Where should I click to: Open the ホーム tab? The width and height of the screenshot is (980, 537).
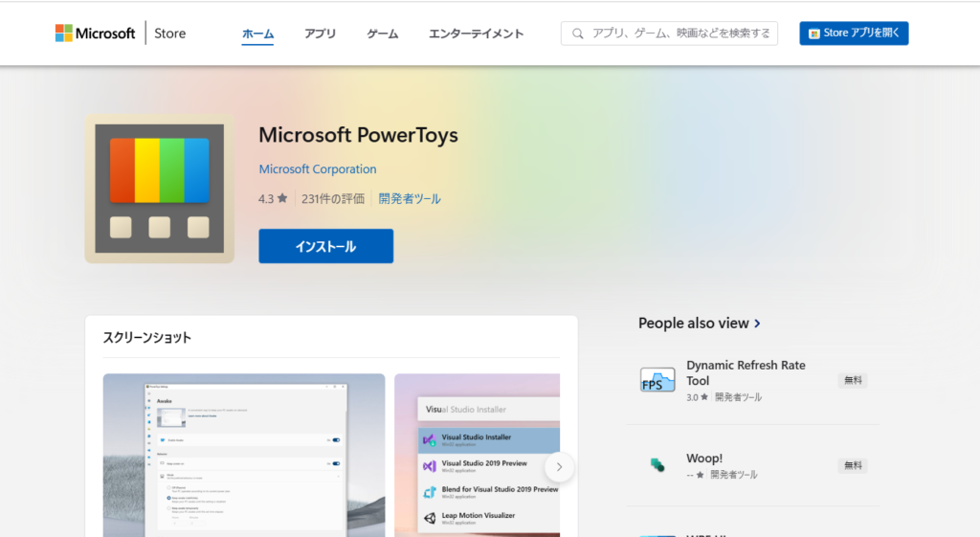click(x=257, y=34)
